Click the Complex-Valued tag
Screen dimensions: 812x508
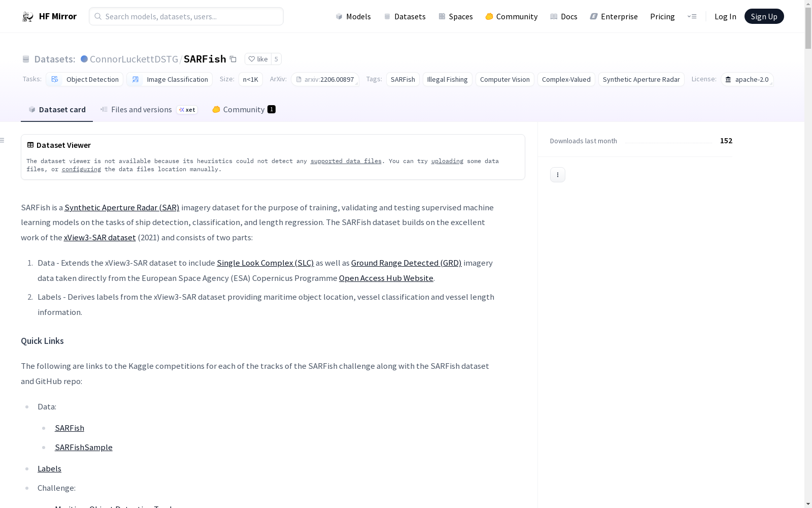pyautogui.click(x=566, y=79)
